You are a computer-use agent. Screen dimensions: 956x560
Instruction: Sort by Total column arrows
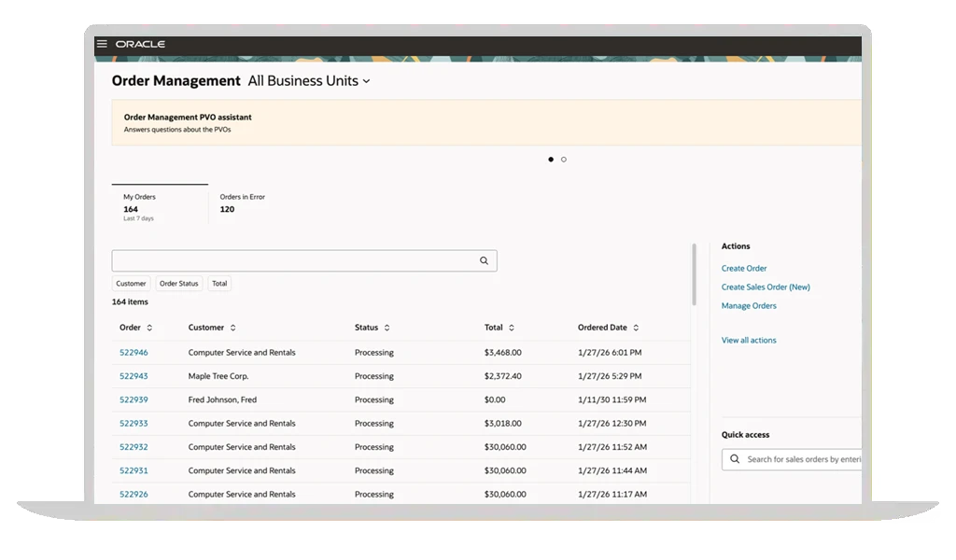point(512,329)
